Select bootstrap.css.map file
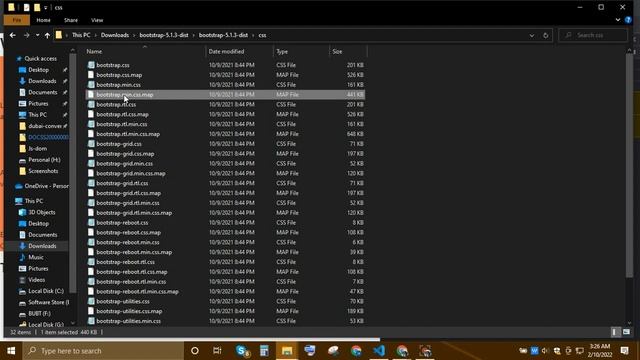The width and height of the screenshot is (640, 360). pyautogui.click(x=119, y=75)
